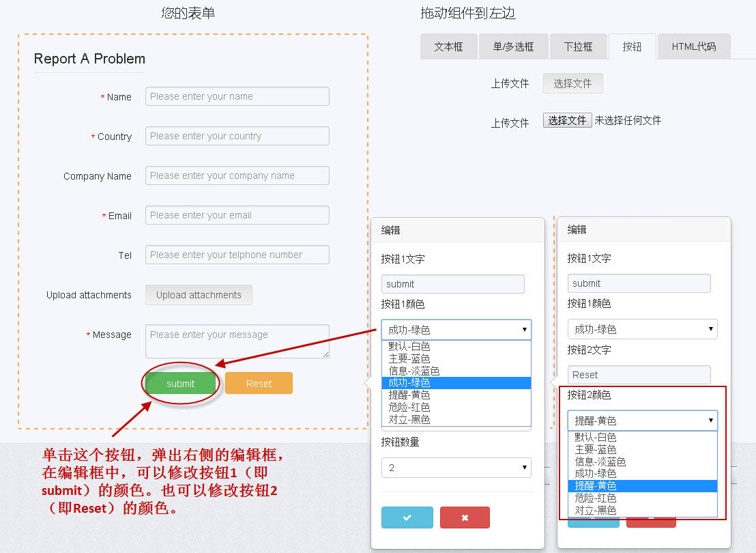The image size is (756, 553).
Task: Open the 按钮数量 dropdown
Action: tap(456, 467)
